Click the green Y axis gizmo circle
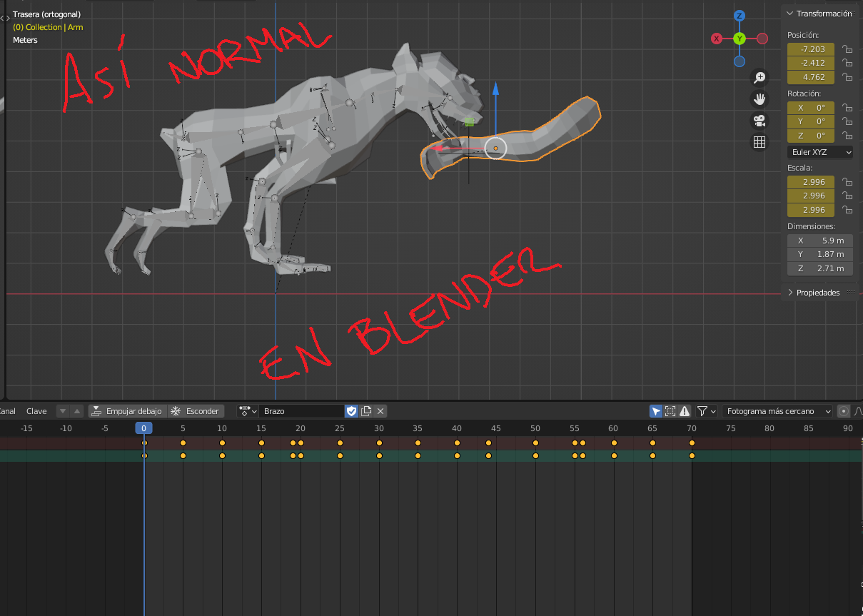The height and width of the screenshot is (616, 863). pos(740,39)
